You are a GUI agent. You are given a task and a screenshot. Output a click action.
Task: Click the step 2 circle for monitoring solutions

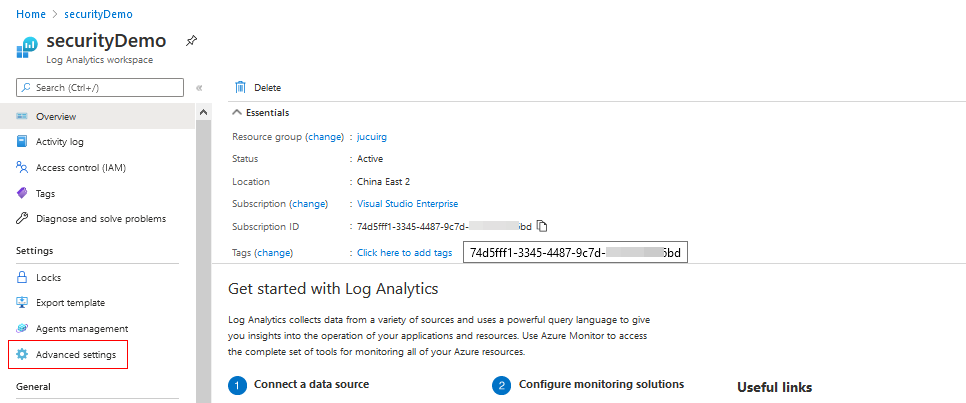[x=502, y=385]
